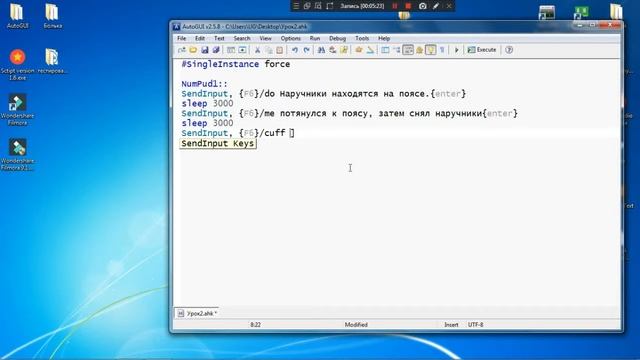Screen dimensions: 640x360
Task: Open the Search menu
Action: [x=242, y=38]
